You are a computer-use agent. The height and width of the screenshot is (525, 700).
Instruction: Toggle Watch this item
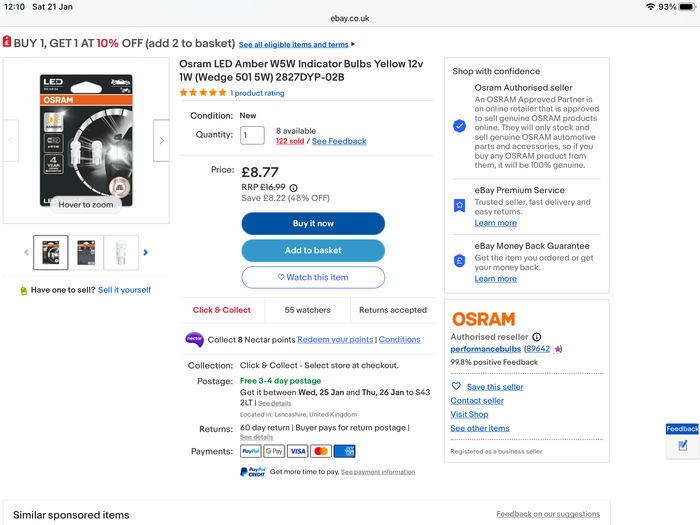tap(313, 277)
